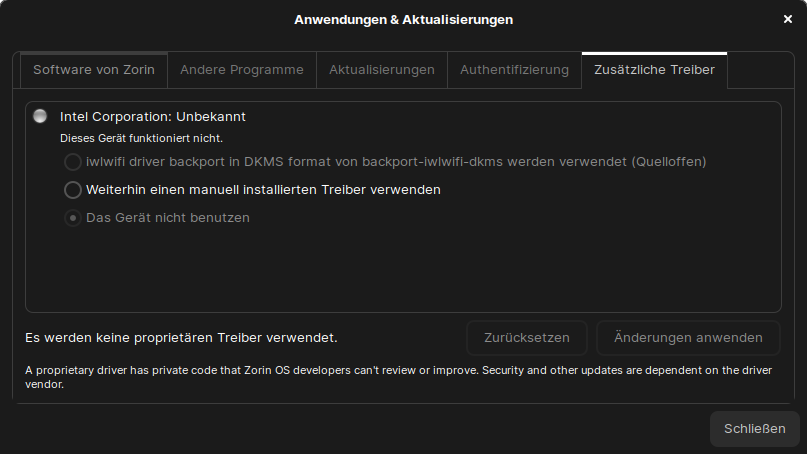The width and height of the screenshot is (807, 454).
Task: Open the 'Software von Zorin' tab
Action: pos(94,70)
